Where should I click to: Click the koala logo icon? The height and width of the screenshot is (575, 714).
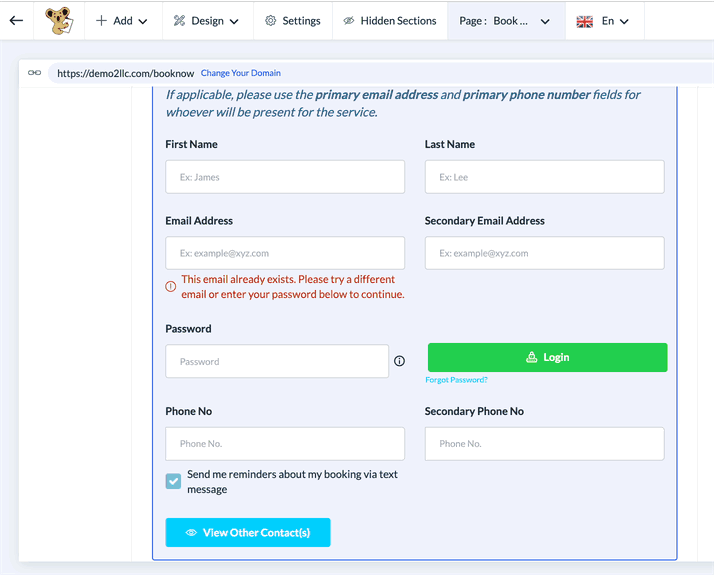click(x=58, y=20)
